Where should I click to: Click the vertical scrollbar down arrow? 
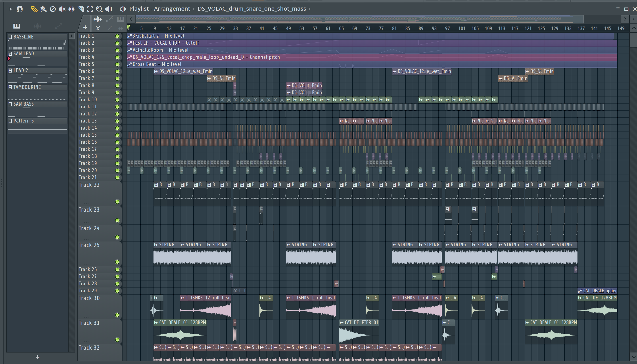[633, 356]
